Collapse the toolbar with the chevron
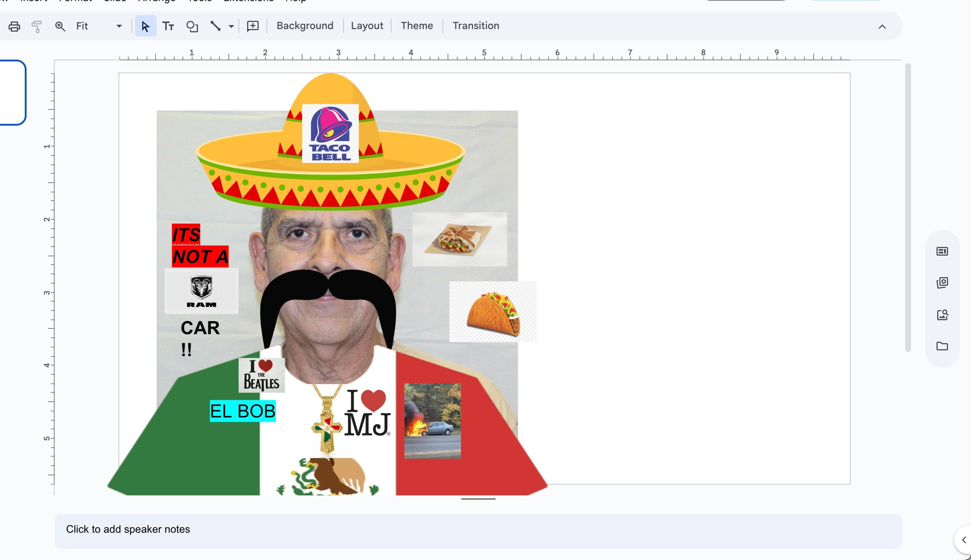This screenshot has height=560, width=971. tap(882, 27)
